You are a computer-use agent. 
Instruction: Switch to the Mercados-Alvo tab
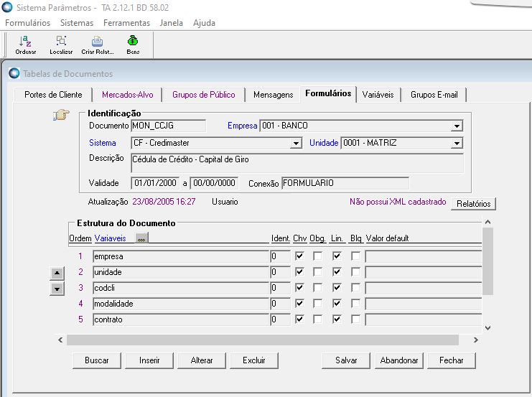pos(128,95)
